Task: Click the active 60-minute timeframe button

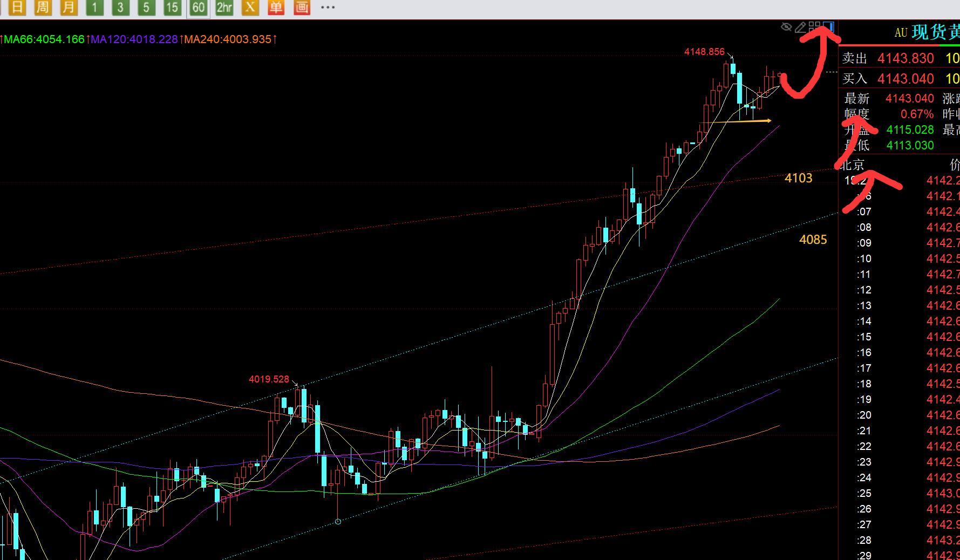Action: (x=198, y=7)
